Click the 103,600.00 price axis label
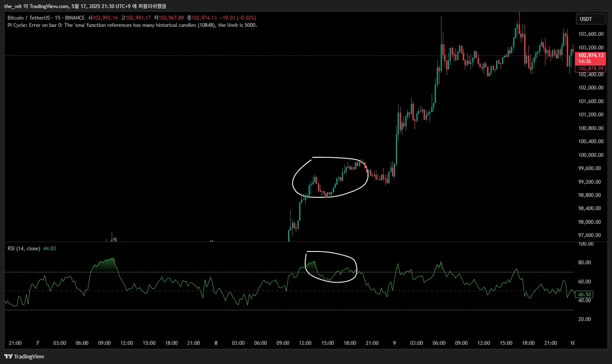Viewport: 612px width, 364px height. 591,34
